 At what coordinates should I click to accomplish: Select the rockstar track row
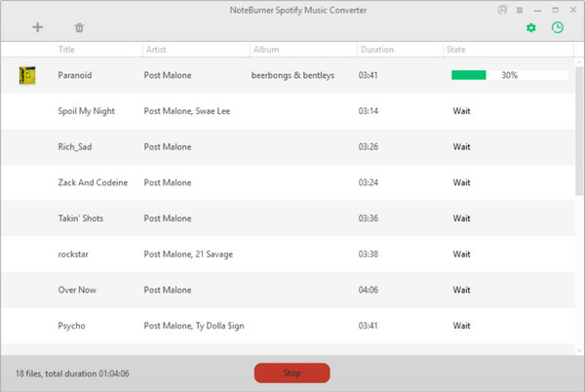pos(288,254)
